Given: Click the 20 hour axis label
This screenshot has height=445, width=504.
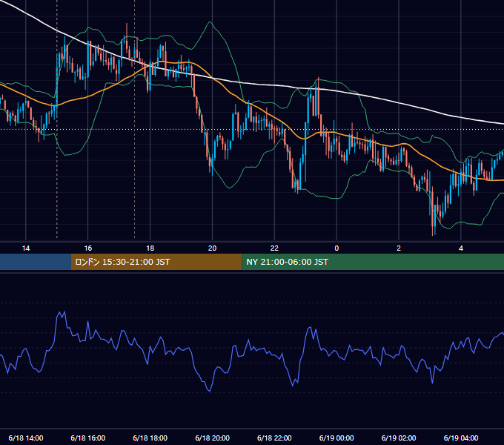Looking at the screenshot, I should click(x=212, y=248).
